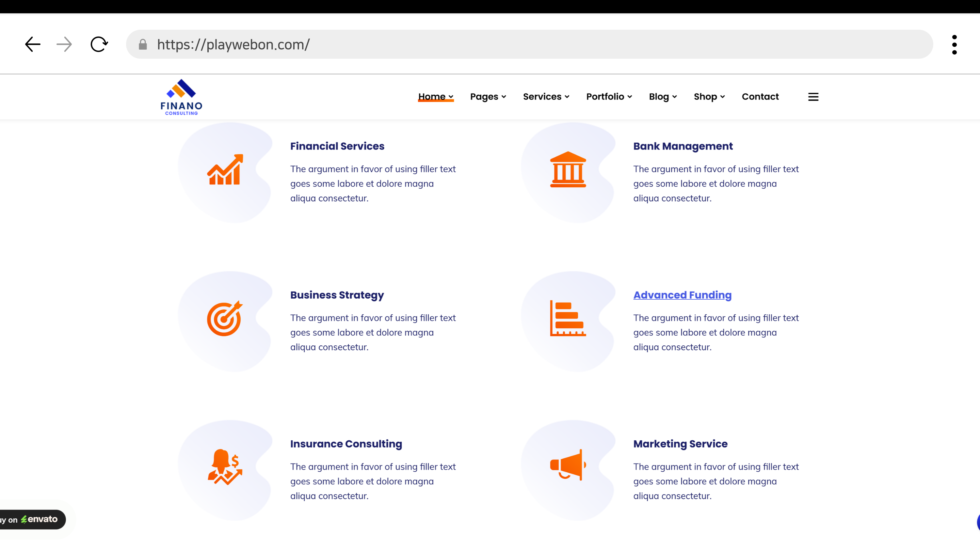
Task: Click the Insurance Consulting person icon
Action: [225, 467]
